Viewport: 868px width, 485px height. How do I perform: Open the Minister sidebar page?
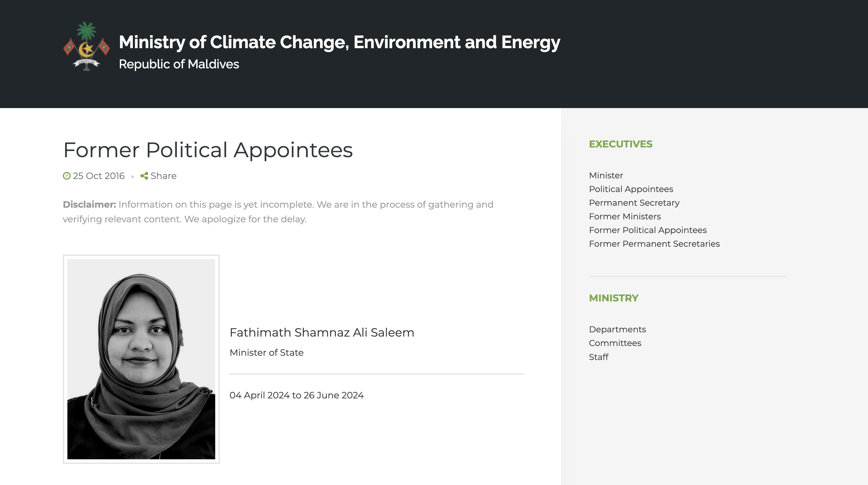606,175
